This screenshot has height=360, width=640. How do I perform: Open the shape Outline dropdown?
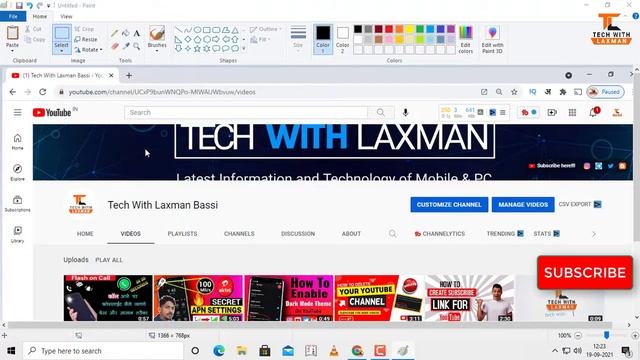pos(266,29)
